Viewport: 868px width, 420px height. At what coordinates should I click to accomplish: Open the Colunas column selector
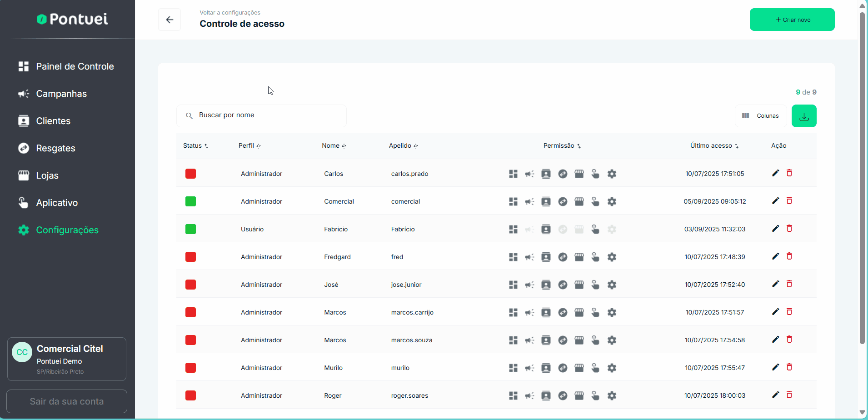[x=761, y=116]
